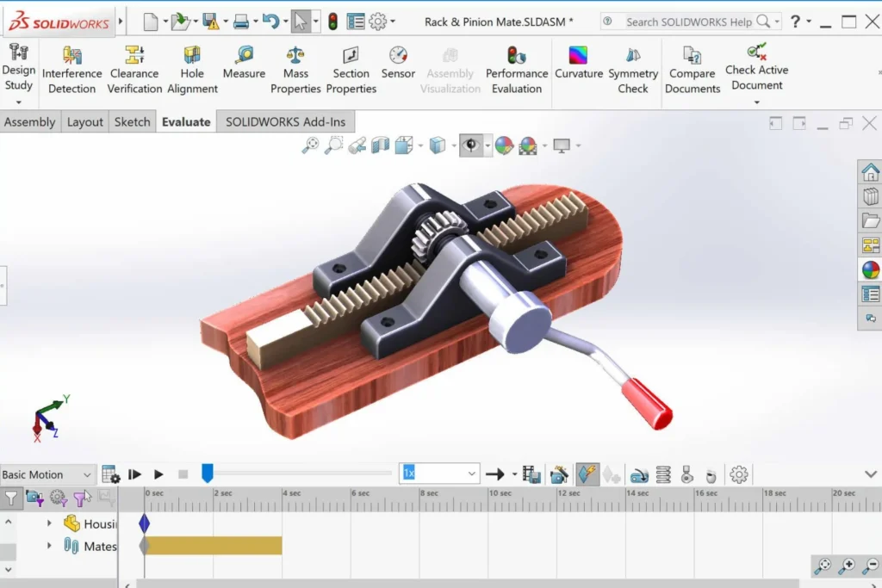Click the Undo icon
This screenshot has width=882, height=588.
pos(271,22)
